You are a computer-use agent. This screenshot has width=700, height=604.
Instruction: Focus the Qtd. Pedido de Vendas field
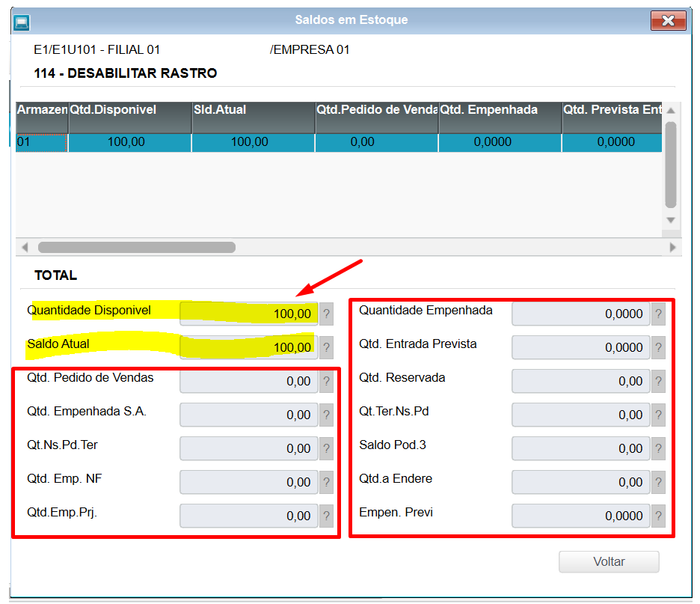point(248,381)
